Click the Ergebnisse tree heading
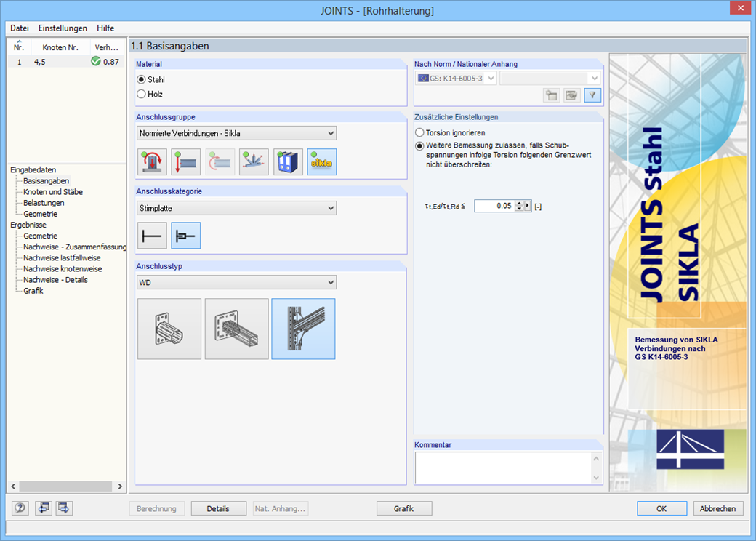756x541 pixels. 28,225
